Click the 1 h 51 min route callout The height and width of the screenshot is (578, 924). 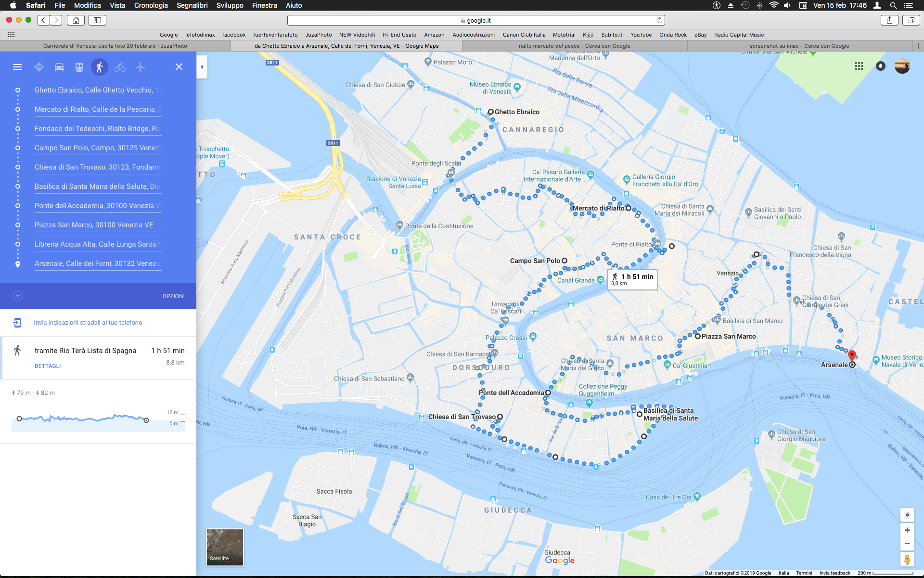[632, 279]
